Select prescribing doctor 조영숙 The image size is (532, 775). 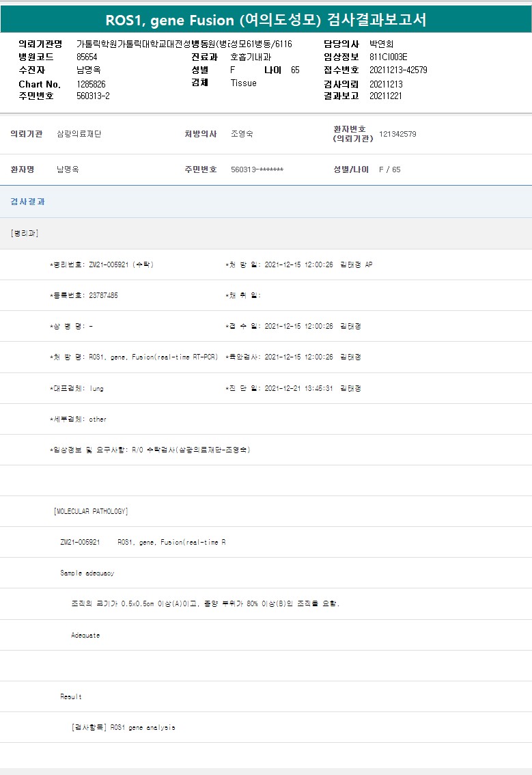(242, 134)
